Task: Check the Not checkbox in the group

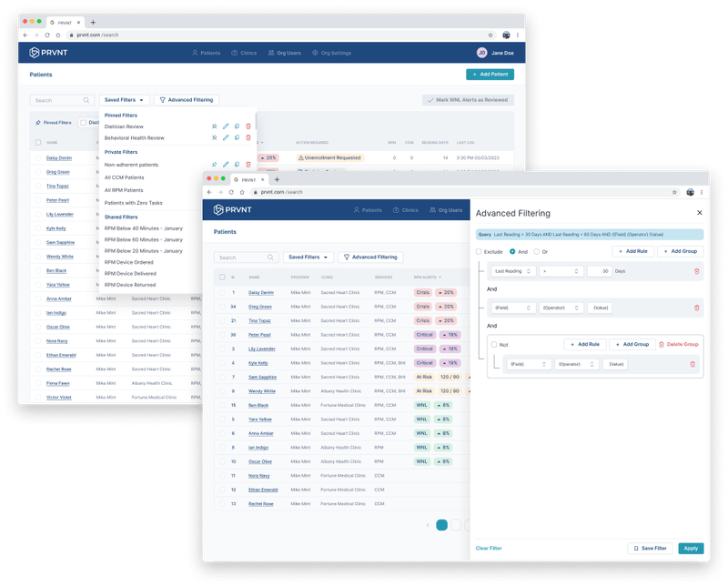Action: pyautogui.click(x=494, y=345)
